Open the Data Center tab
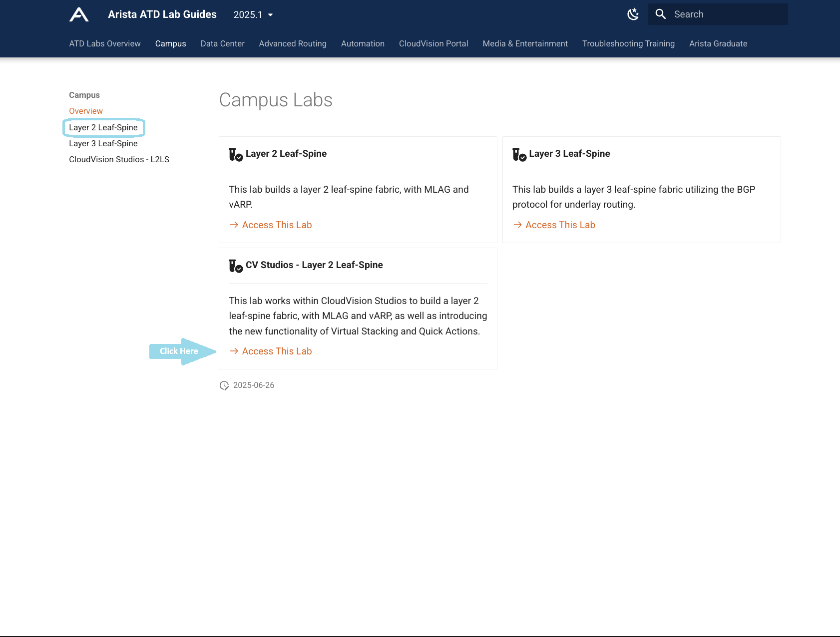This screenshot has width=840, height=637. coord(222,44)
